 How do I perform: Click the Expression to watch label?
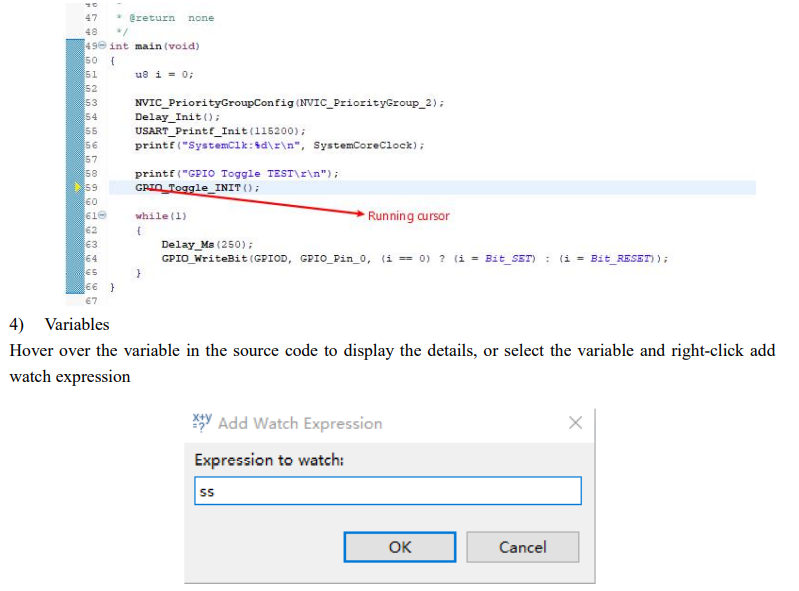click(269, 460)
